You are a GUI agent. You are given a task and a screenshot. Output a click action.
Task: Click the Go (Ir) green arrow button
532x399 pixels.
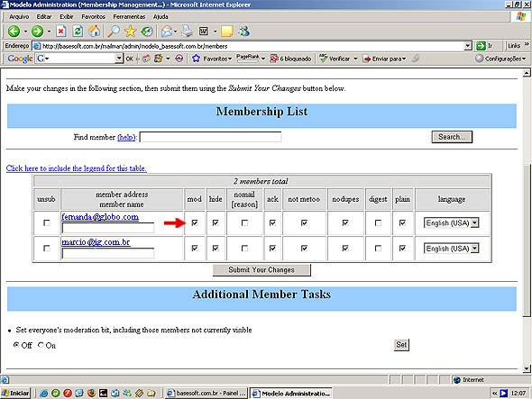click(481, 45)
